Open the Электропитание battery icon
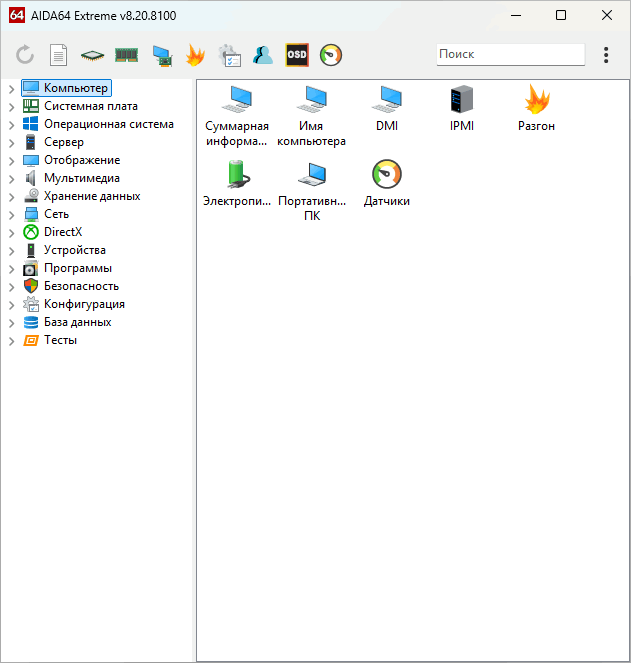The image size is (631, 663). point(237,175)
